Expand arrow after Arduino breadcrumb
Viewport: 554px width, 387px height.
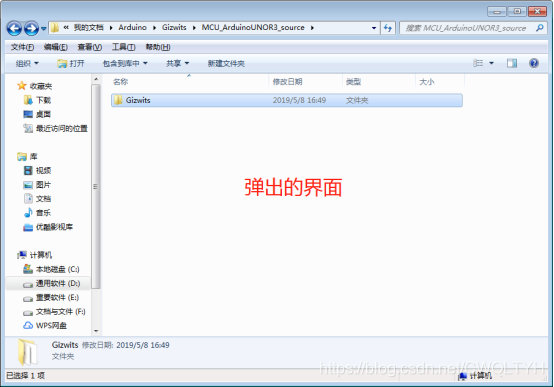pos(154,28)
